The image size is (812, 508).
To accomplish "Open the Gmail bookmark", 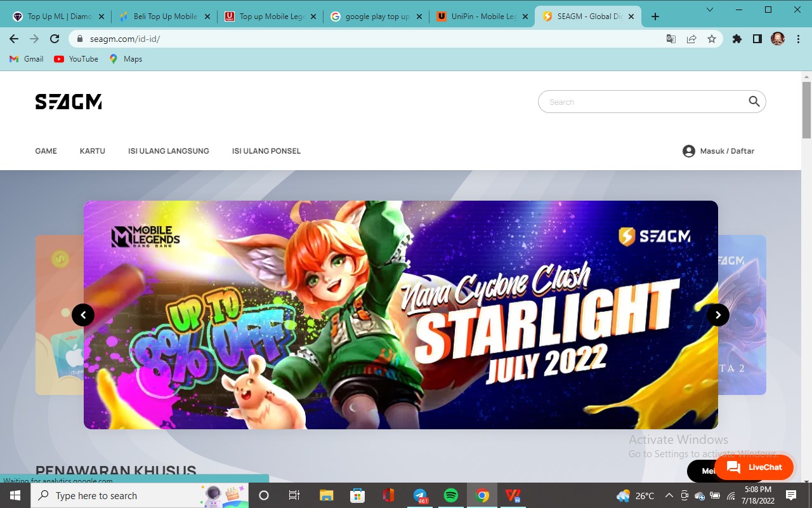I will pyautogui.click(x=27, y=59).
